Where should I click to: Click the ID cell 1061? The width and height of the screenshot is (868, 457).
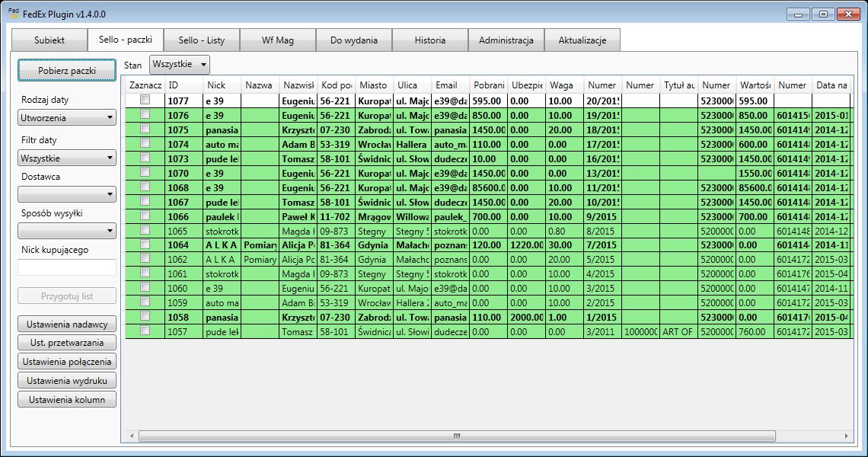183,273
